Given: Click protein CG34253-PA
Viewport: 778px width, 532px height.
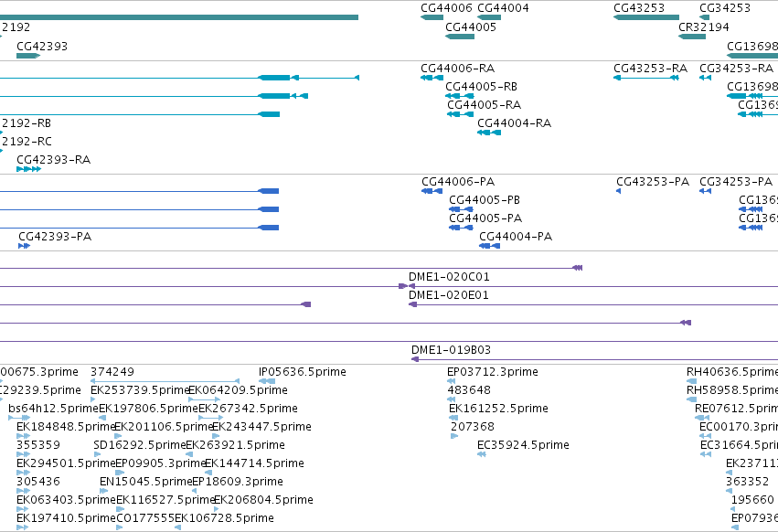Looking at the screenshot, I should (x=736, y=182).
